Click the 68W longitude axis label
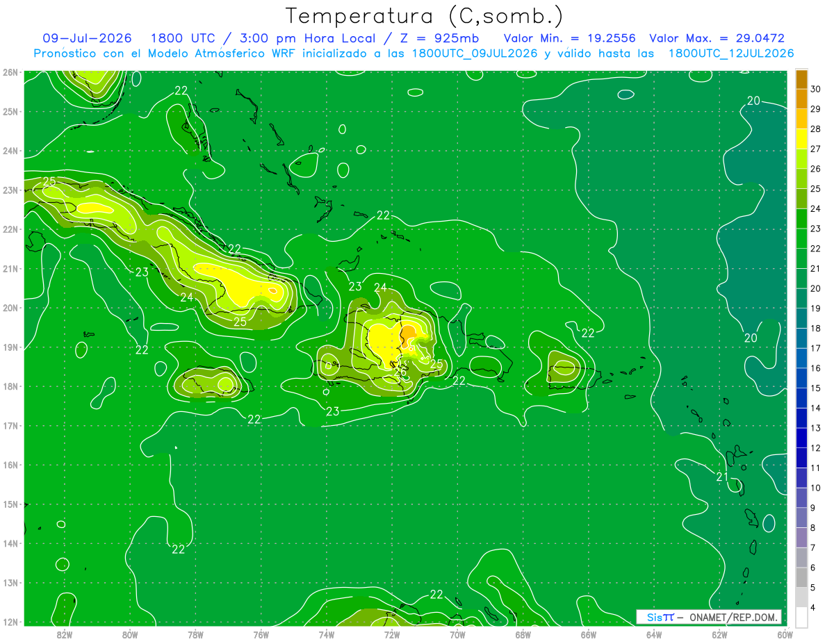This screenshot has height=644, width=834. pos(523,634)
